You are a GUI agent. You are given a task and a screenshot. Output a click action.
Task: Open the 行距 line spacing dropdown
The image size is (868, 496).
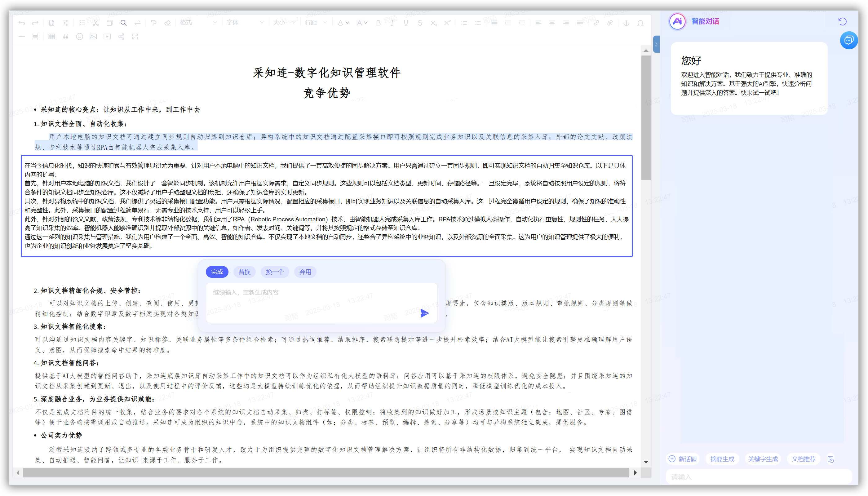(x=316, y=23)
